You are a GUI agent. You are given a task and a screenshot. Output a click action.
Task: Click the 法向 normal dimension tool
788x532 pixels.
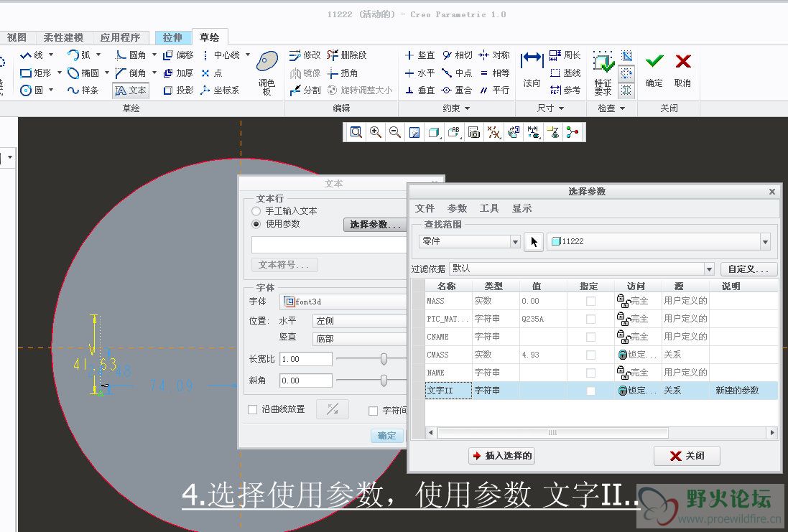[x=532, y=70]
